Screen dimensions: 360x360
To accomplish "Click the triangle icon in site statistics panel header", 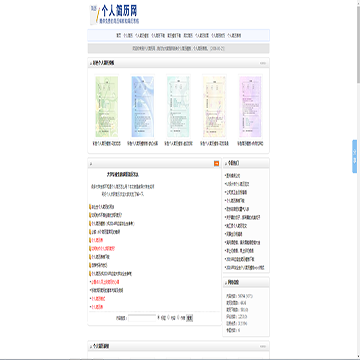I will click(226, 283).
